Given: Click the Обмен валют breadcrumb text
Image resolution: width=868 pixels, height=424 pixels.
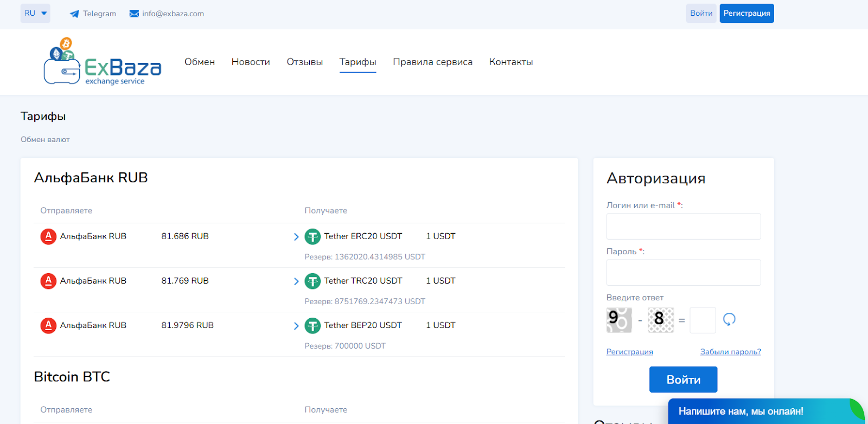Looking at the screenshot, I should [45, 139].
